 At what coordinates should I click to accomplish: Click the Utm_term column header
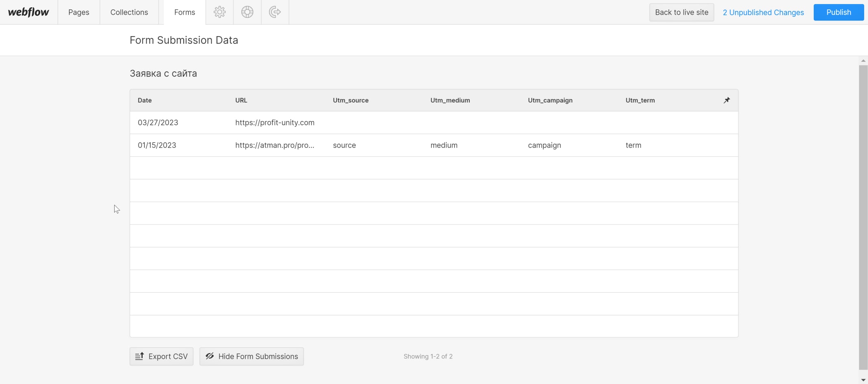point(640,100)
